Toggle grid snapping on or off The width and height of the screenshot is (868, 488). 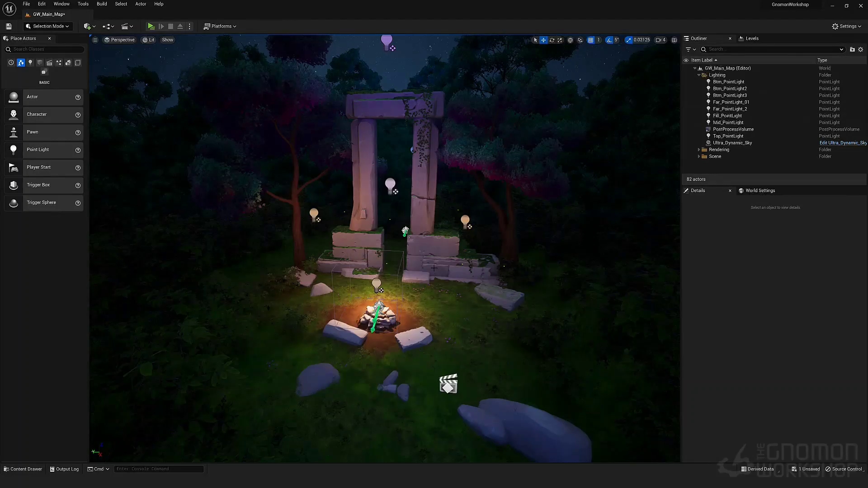point(590,40)
